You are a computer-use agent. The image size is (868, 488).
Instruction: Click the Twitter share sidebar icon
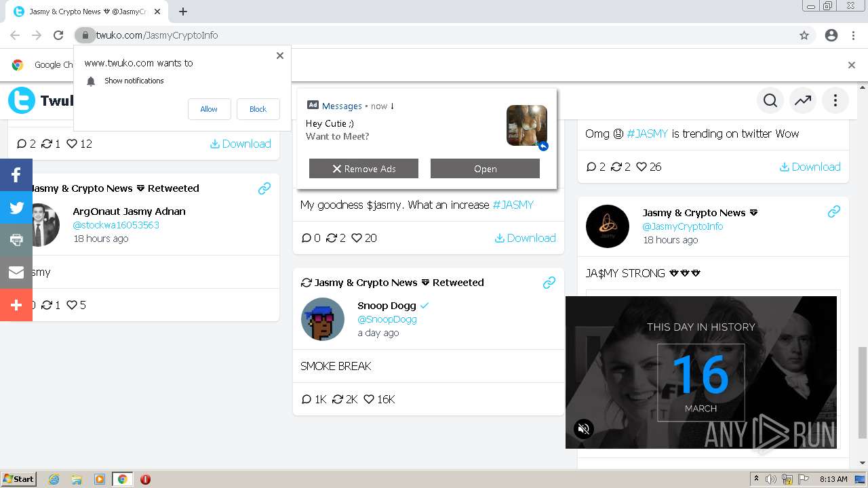point(16,207)
